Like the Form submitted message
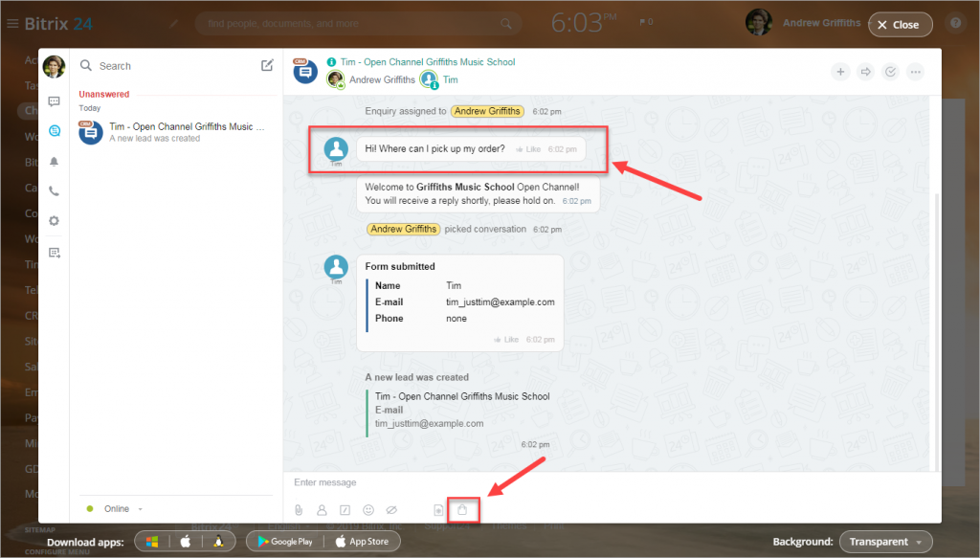The width and height of the screenshot is (980, 558). coord(506,340)
